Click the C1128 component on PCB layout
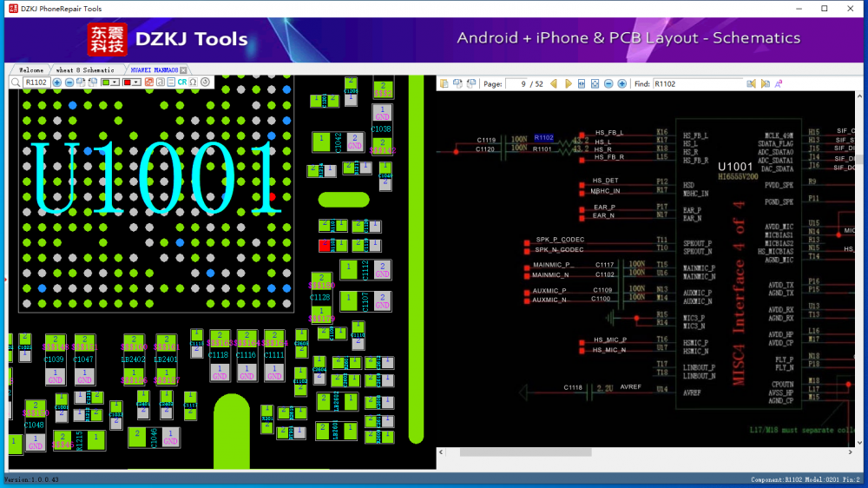Image resolution: width=868 pixels, height=488 pixels. 321,298
